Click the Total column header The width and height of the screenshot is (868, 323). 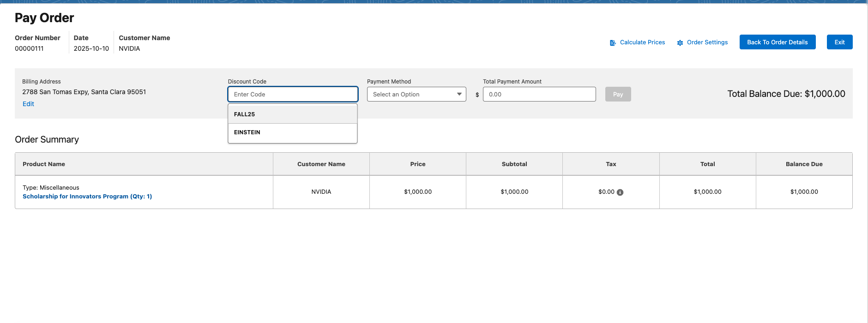[707, 164]
